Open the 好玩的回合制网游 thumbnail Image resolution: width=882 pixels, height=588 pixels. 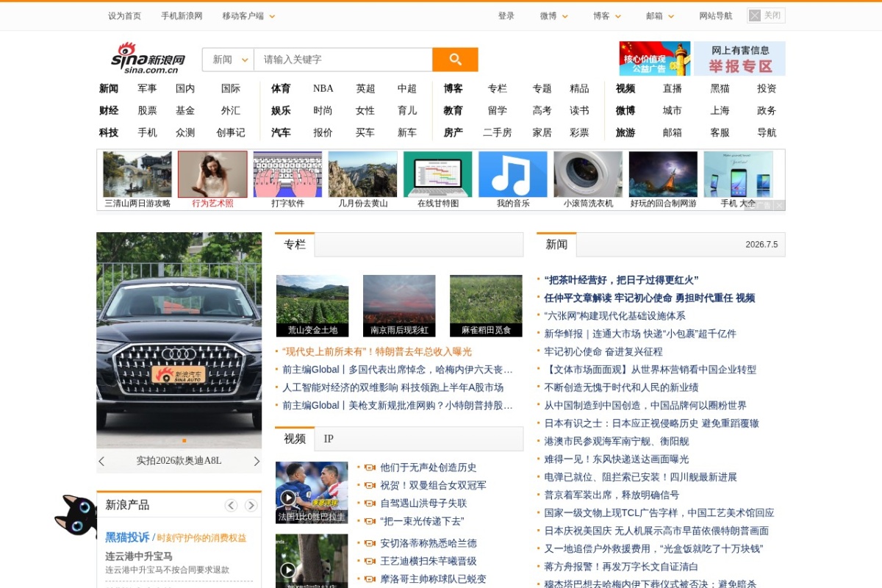coord(663,174)
